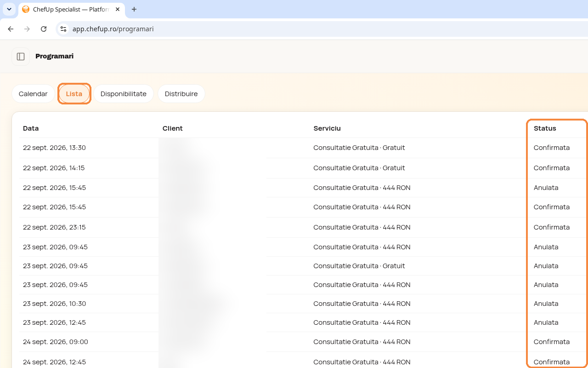
Task: Click Confirmata status in the 23:15 row
Action: (x=552, y=227)
